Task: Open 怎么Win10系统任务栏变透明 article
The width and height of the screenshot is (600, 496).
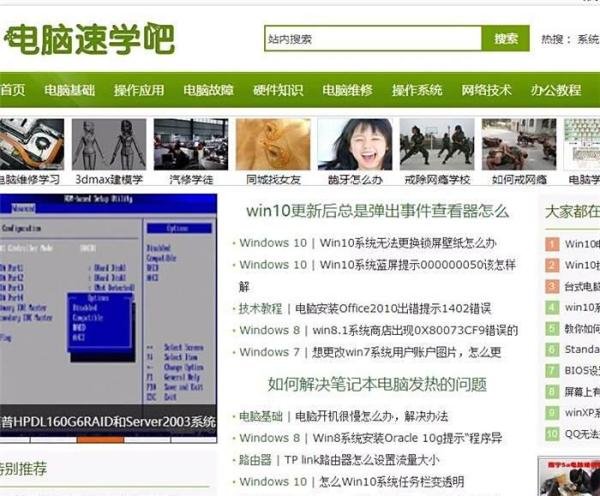Action: pyautogui.click(x=392, y=482)
